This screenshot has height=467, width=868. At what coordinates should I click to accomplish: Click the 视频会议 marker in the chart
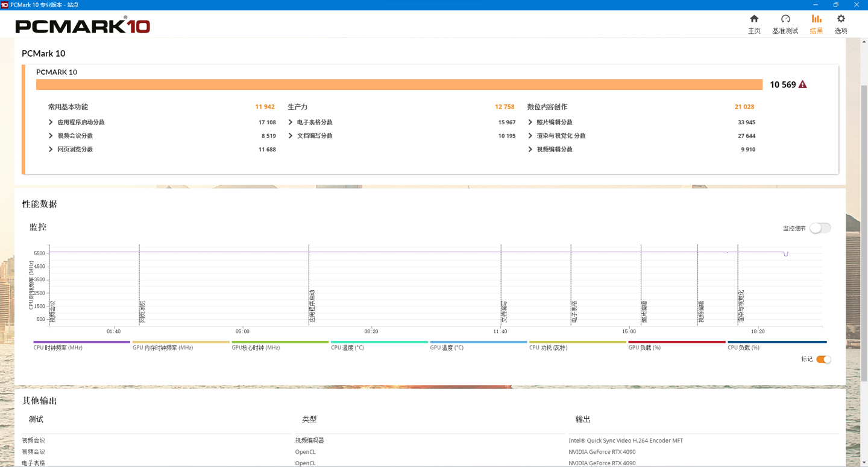coord(52,312)
